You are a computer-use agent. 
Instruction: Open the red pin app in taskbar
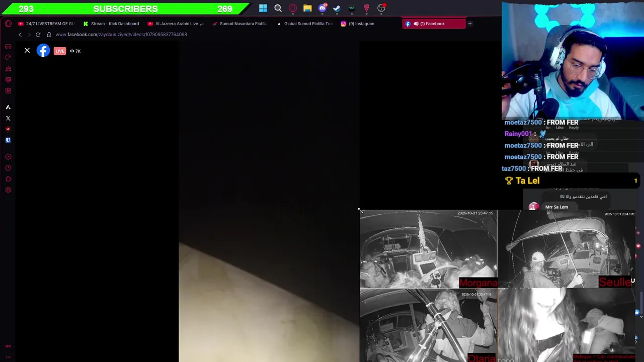[367, 8]
